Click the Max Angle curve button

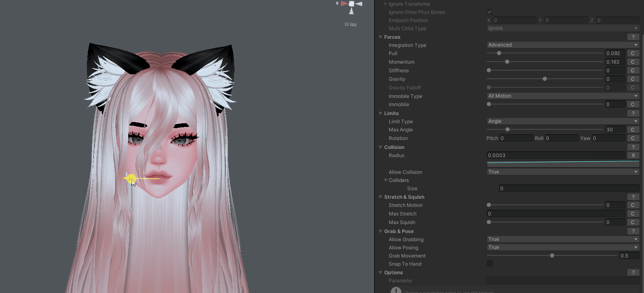(x=633, y=130)
